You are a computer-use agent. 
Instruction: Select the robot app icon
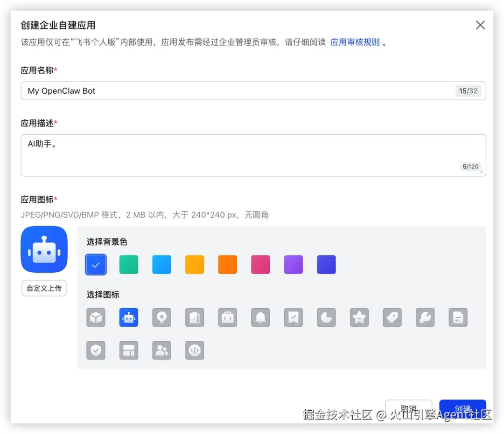129,317
